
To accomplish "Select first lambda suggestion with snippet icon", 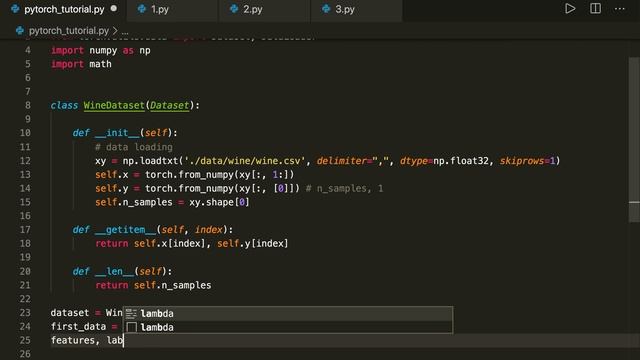I will (x=288, y=313).
